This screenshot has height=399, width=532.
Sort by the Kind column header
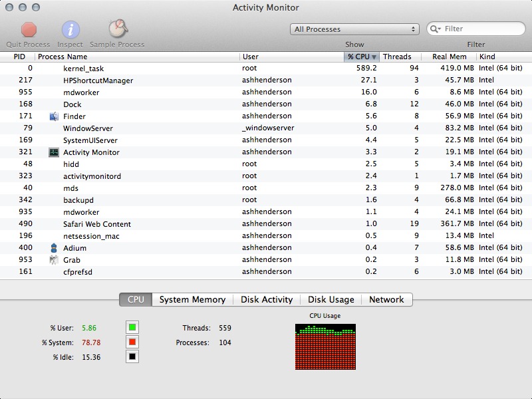(x=504, y=57)
